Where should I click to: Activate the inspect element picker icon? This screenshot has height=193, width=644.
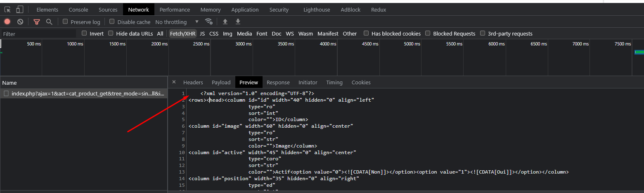pos(7,10)
